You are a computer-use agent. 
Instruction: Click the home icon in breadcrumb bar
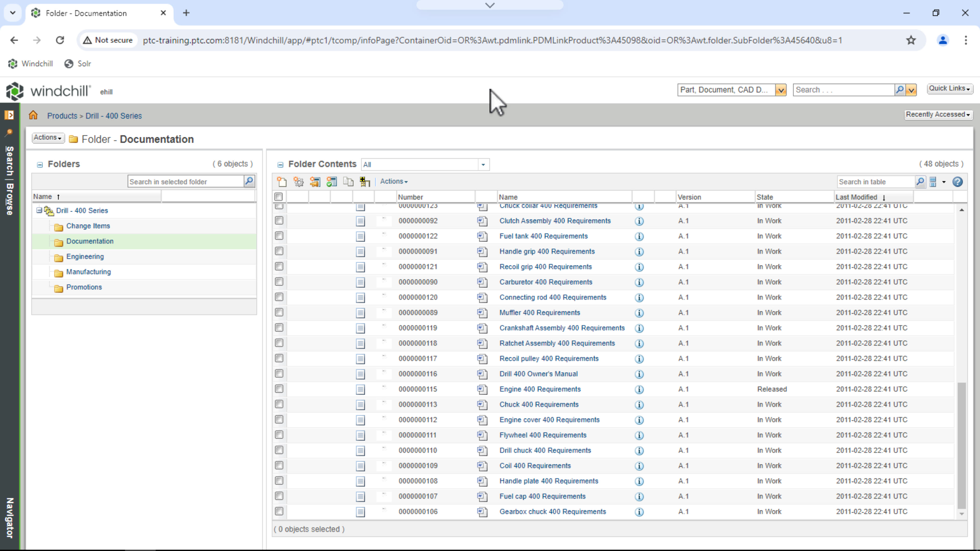pos(33,115)
